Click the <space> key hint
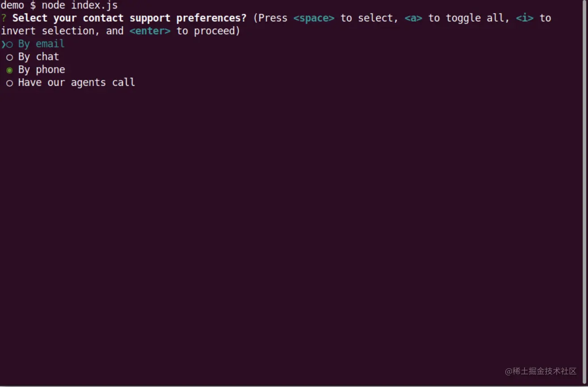Viewport: 588px width, 387px height. (314, 18)
